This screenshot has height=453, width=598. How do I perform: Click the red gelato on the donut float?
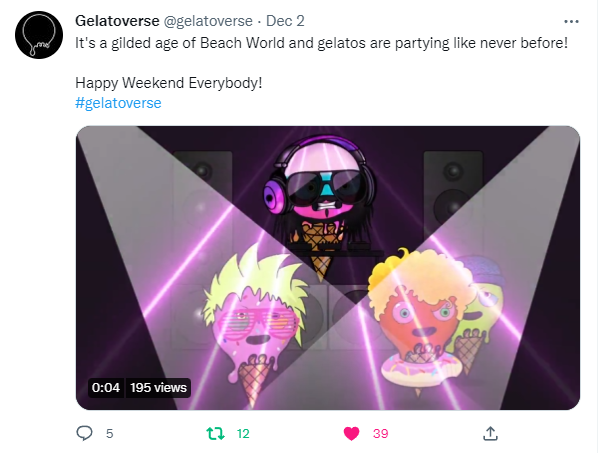tap(420, 320)
